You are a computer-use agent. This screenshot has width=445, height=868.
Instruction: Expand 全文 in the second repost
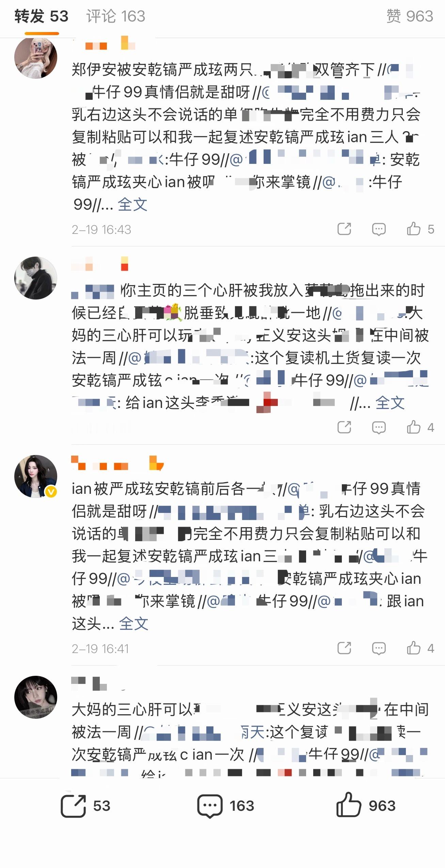point(390,403)
